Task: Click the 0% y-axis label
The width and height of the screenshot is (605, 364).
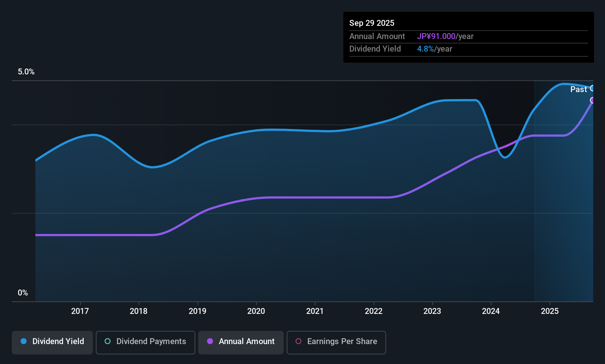Action: point(23,293)
